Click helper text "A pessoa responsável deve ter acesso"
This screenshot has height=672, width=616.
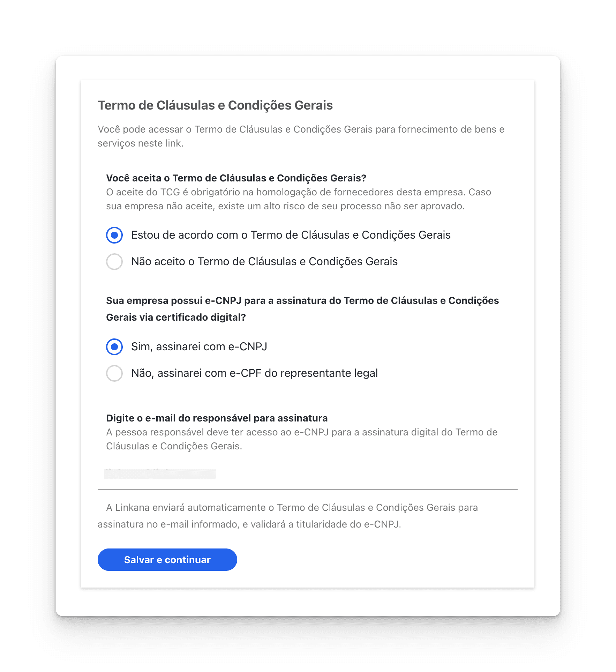pyautogui.click(x=302, y=439)
